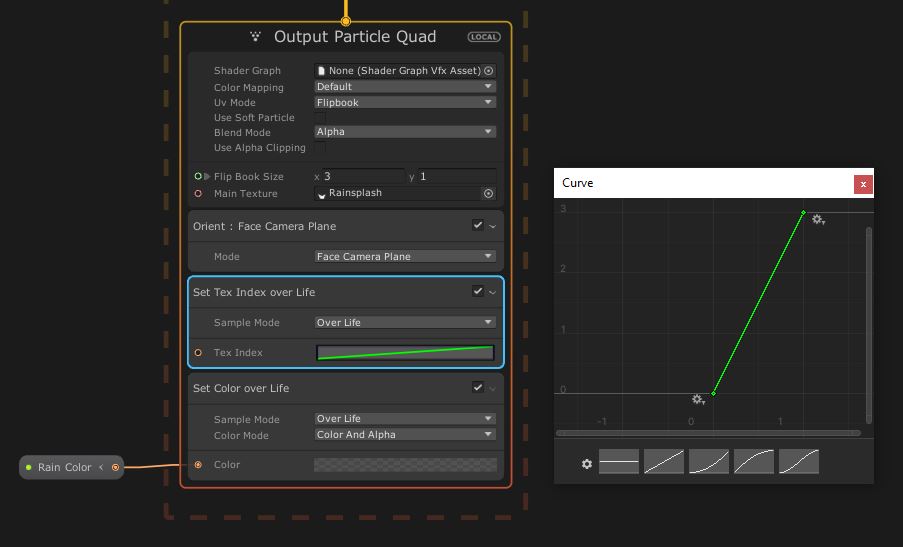Screen dimensions: 903x547
Task: Open the Blend Mode Alpha dropdown
Action: (x=405, y=132)
